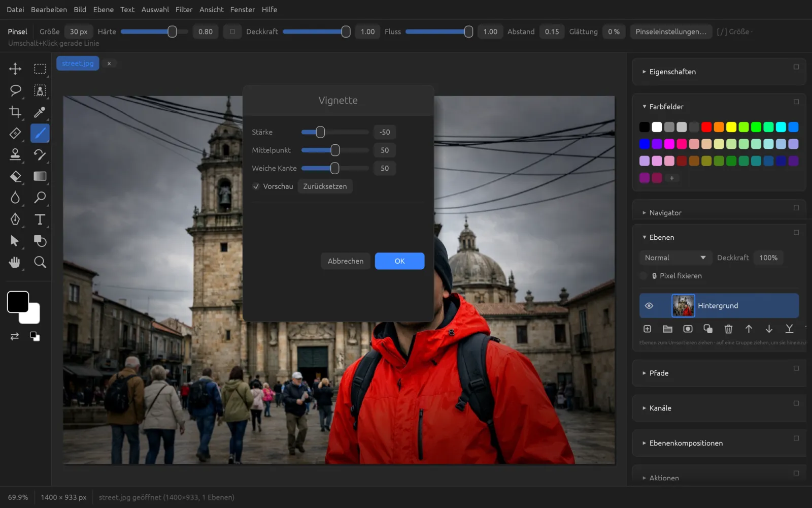Enable Pixel fixieren option

click(x=644, y=276)
